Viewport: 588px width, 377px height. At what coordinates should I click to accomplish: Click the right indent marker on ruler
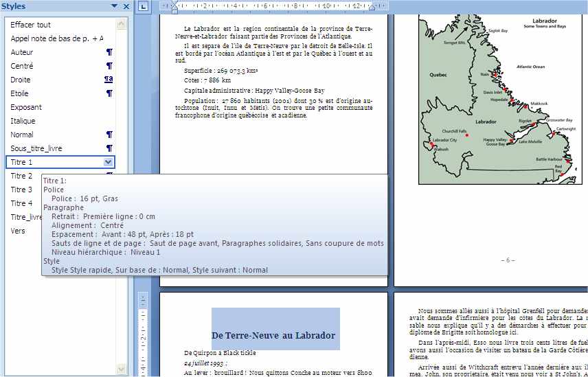(372, 7)
